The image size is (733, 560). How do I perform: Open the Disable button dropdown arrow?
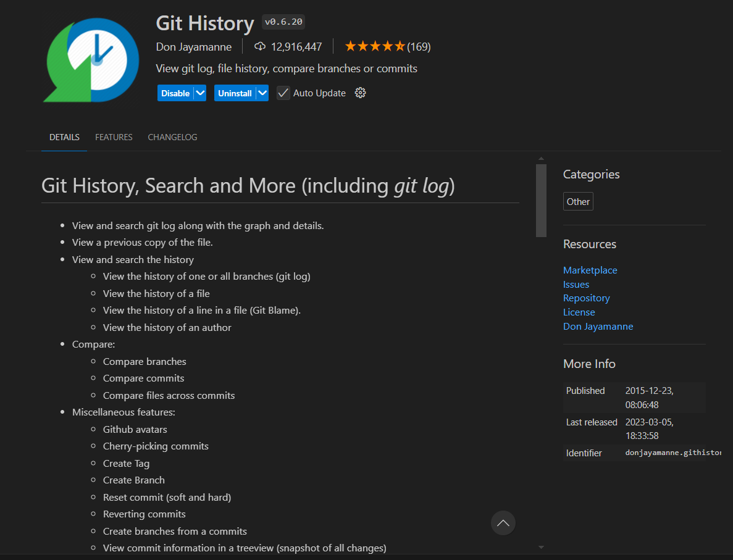click(200, 93)
